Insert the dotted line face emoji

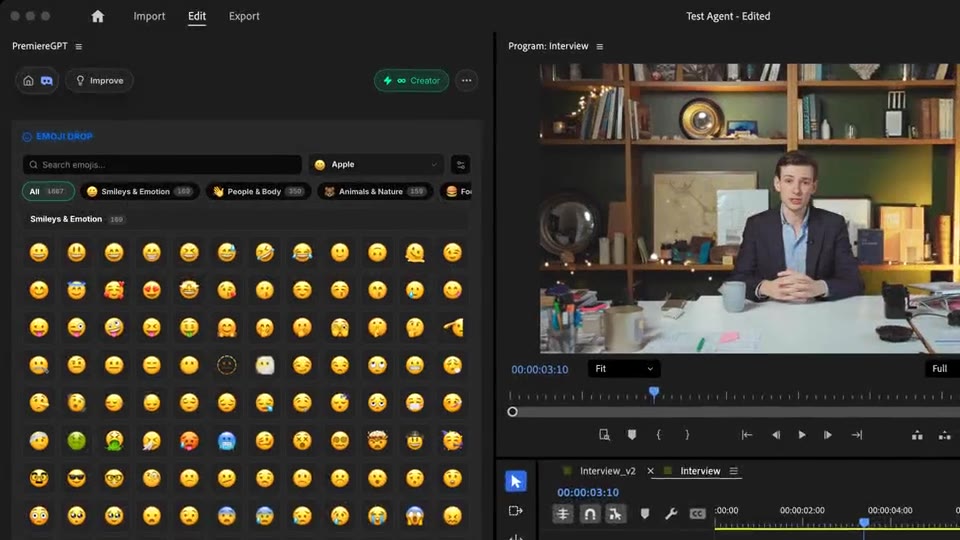click(x=227, y=365)
